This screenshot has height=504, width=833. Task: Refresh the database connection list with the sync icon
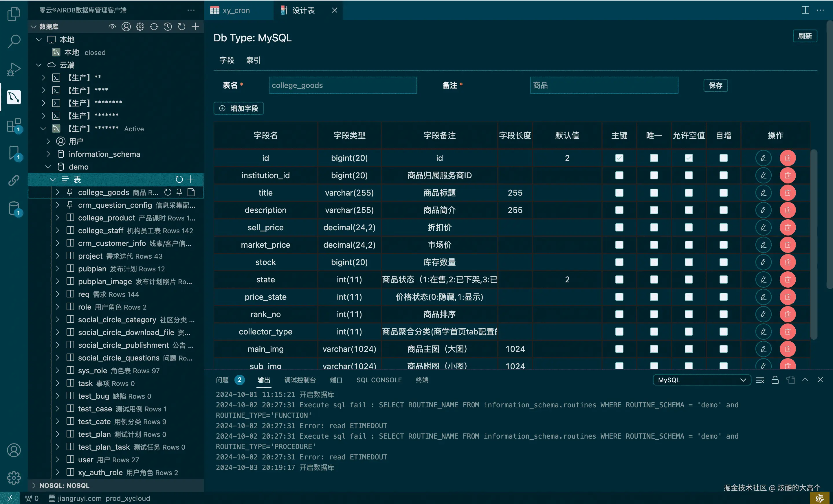(x=154, y=26)
